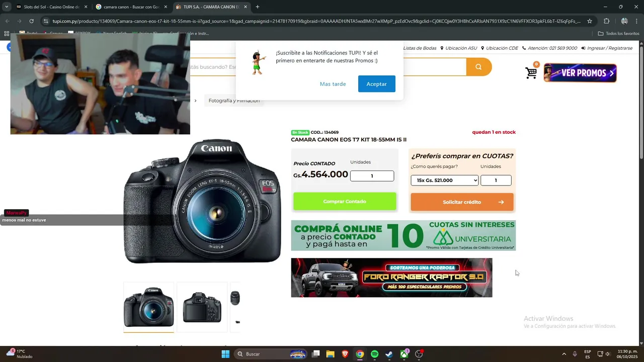Click the contado Unidades quantity field

tap(372, 176)
